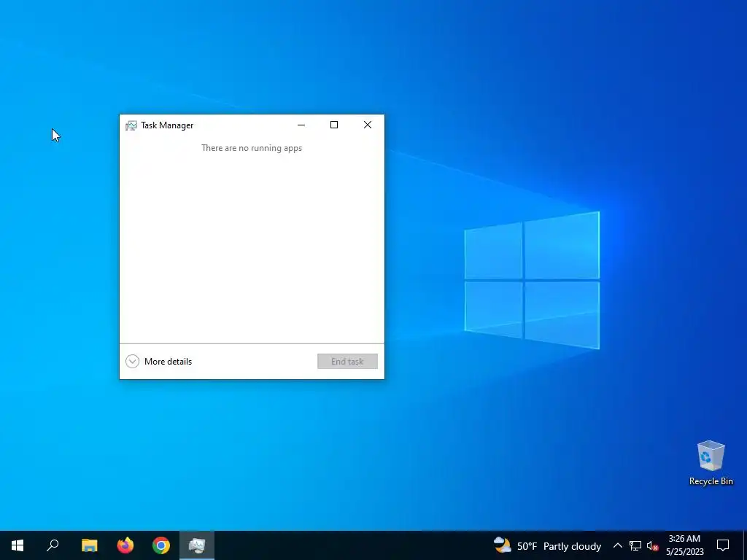Open clock showing 3:26 AM
The width and height of the screenshot is (747, 560).
684,545
